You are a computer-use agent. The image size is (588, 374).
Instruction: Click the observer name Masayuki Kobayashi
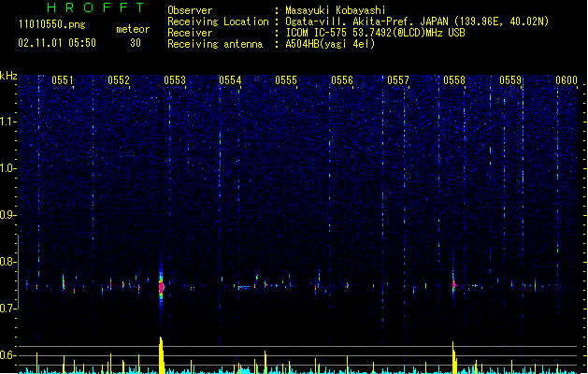tap(335, 10)
